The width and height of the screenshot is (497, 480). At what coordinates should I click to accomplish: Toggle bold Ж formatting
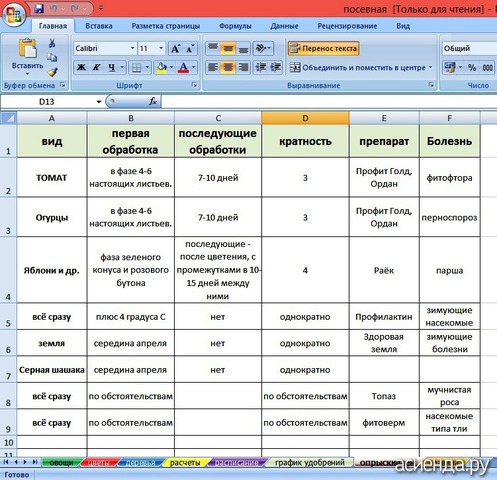click(x=81, y=68)
